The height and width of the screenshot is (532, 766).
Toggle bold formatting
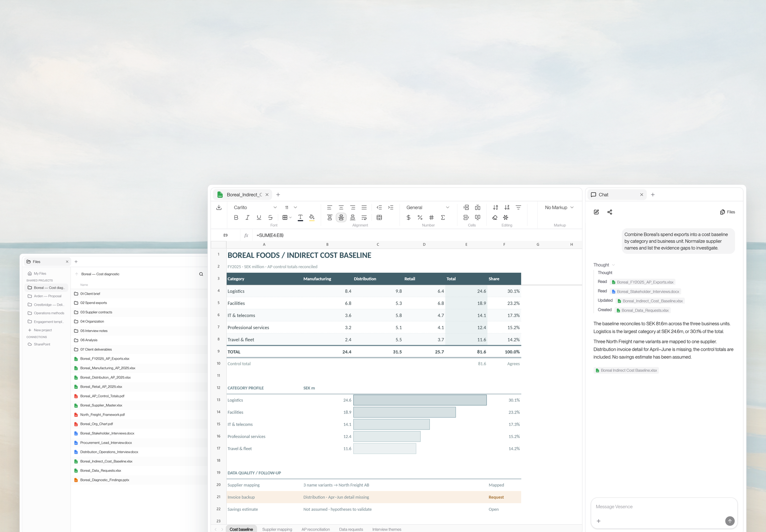point(236,217)
